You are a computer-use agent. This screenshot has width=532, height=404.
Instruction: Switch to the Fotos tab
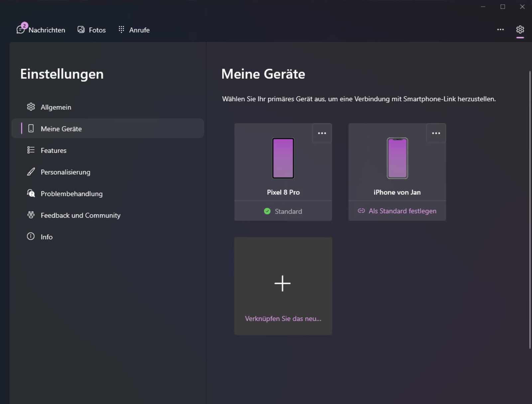click(x=91, y=30)
